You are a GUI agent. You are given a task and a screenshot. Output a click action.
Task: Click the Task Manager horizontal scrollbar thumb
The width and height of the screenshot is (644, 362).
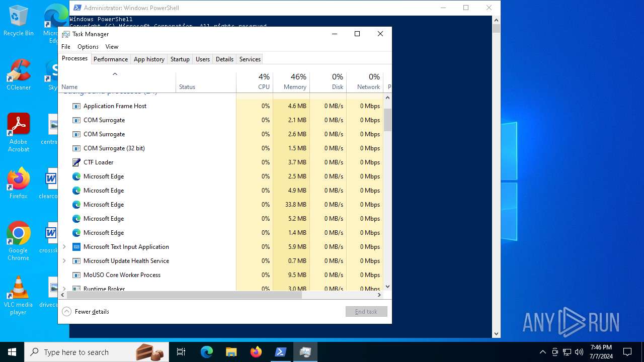184,296
